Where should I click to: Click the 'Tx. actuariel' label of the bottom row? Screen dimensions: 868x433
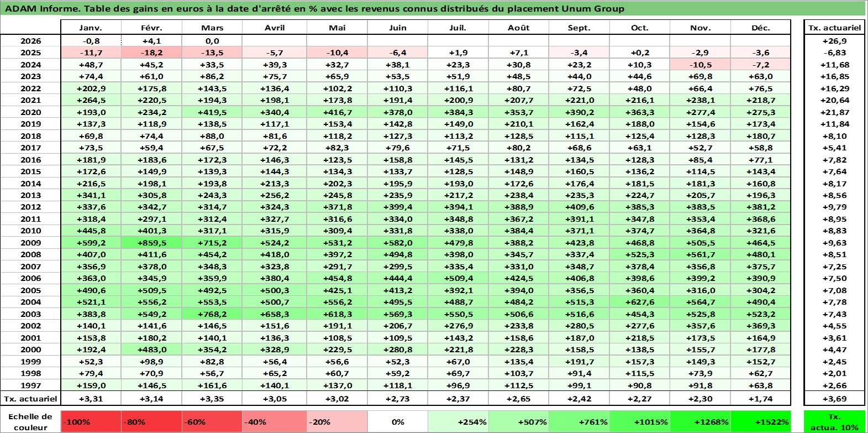point(30,399)
